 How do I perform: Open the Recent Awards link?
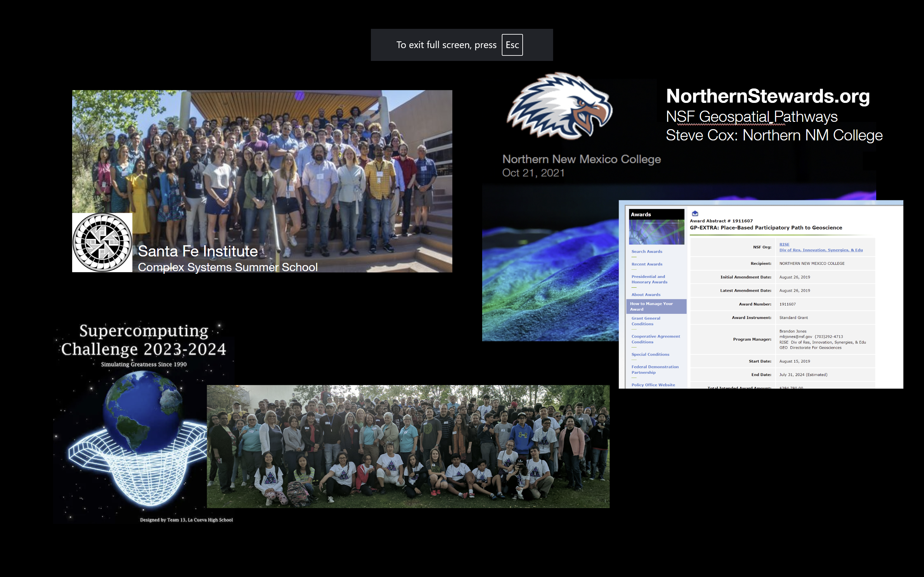pos(646,264)
